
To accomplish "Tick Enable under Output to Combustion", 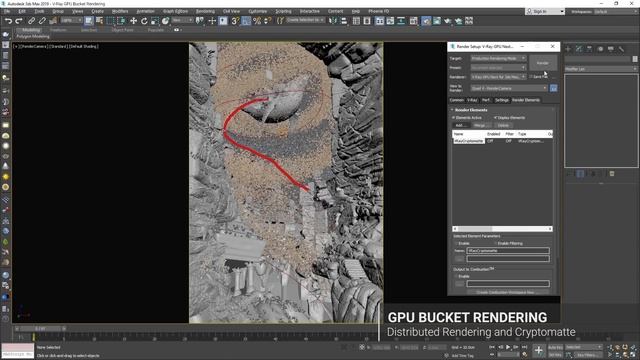I will click(457, 276).
